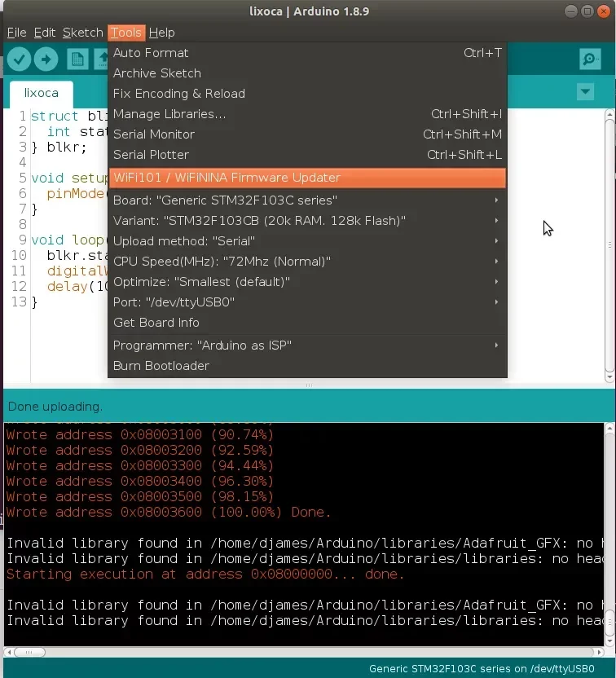The image size is (616, 678).
Task: Select the lixoca sketch tab
Action: click(41, 94)
